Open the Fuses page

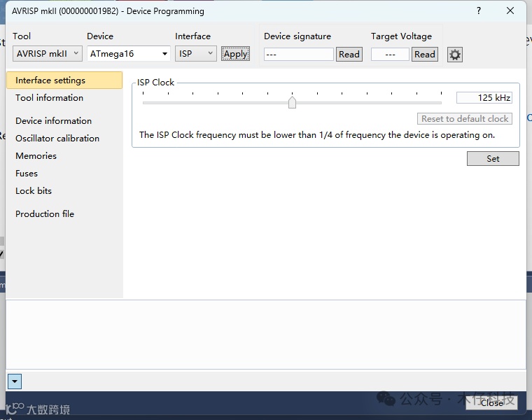[x=27, y=174]
